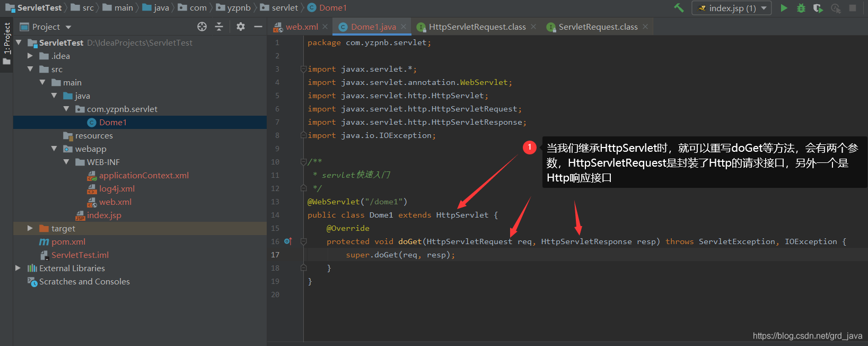The height and width of the screenshot is (346, 868).
Task: Click the super.doGet(req, resp) line
Action: (400, 255)
